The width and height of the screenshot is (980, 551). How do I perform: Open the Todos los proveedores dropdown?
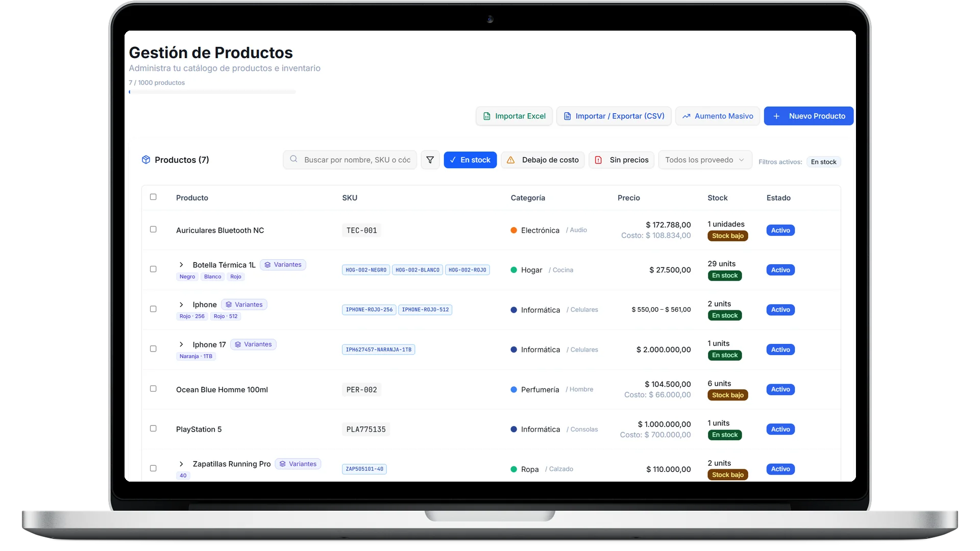pos(705,160)
